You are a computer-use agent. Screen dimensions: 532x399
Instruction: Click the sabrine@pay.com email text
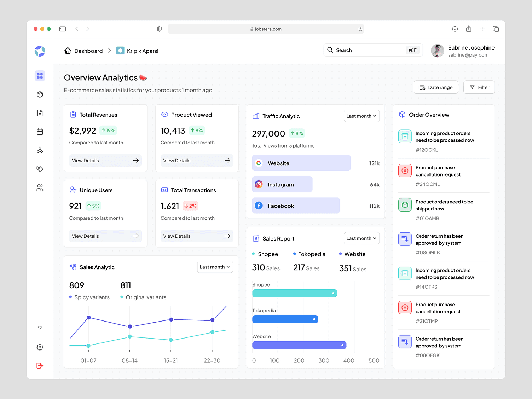pos(468,55)
